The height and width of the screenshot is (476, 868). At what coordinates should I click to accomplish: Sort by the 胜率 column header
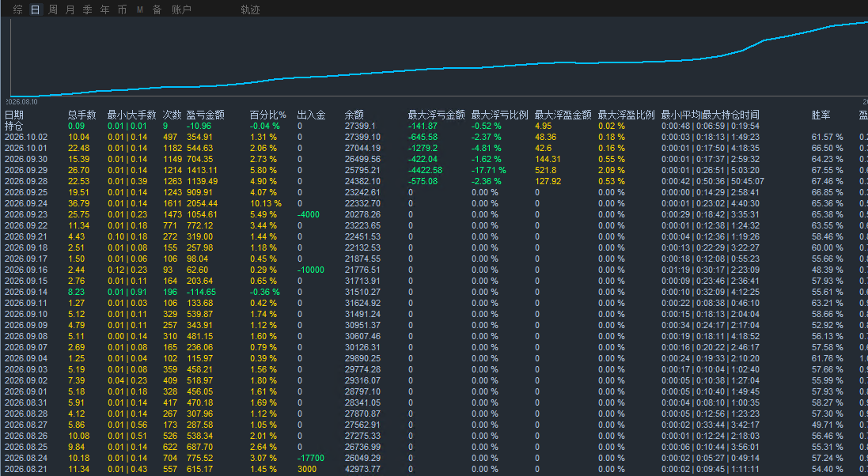click(x=821, y=115)
